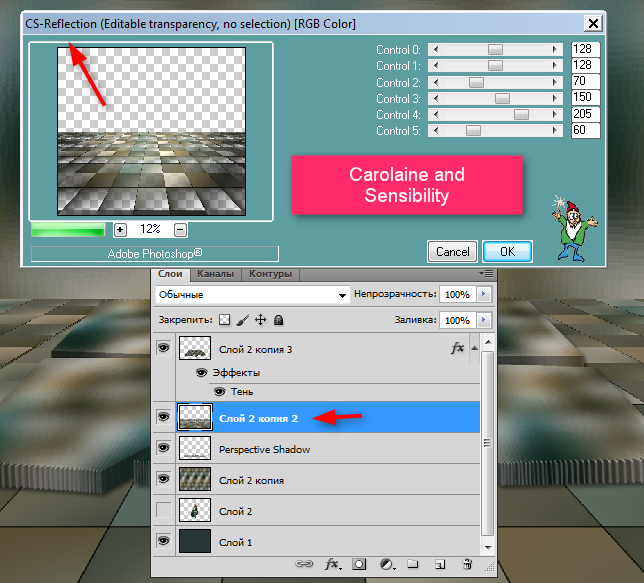Click left arrow of Control 2 slider
The width and height of the screenshot is (644, 583).
[436, 83]
